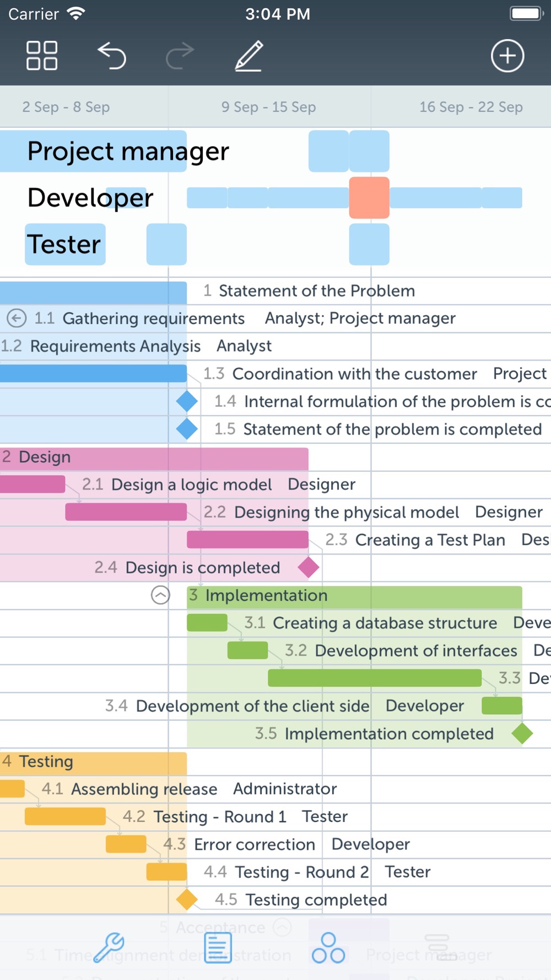Collapse the Implementation group chevron

[x=160, y=595]
